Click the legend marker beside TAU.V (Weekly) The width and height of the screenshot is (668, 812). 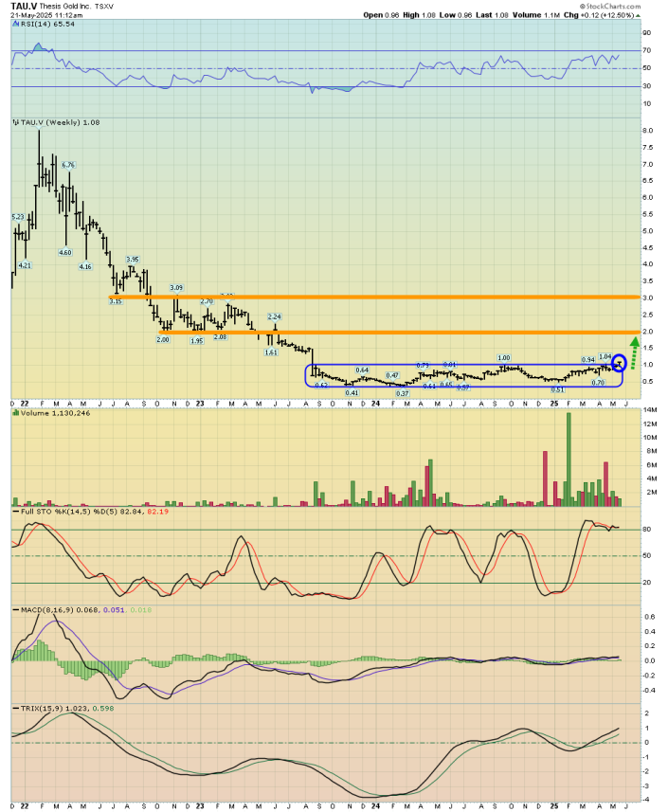pyautogui.click(x=16, y=123)
